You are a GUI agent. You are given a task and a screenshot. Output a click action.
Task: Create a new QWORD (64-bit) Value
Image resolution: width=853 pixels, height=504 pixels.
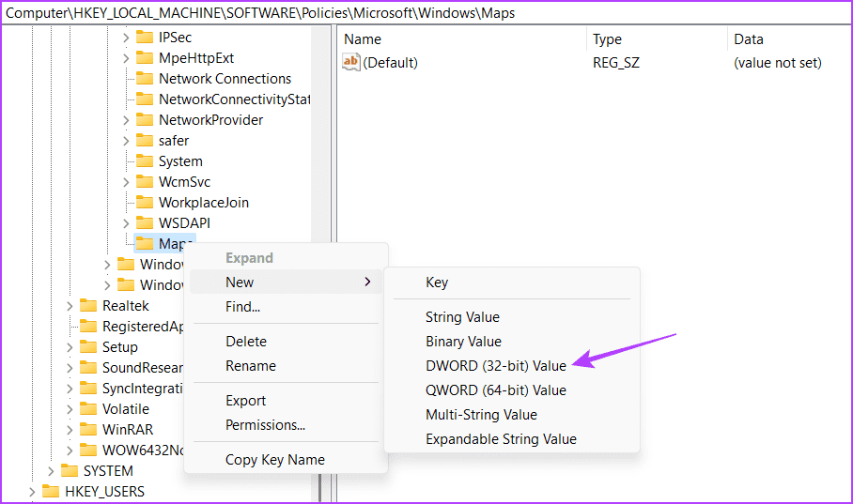(511, 390)
